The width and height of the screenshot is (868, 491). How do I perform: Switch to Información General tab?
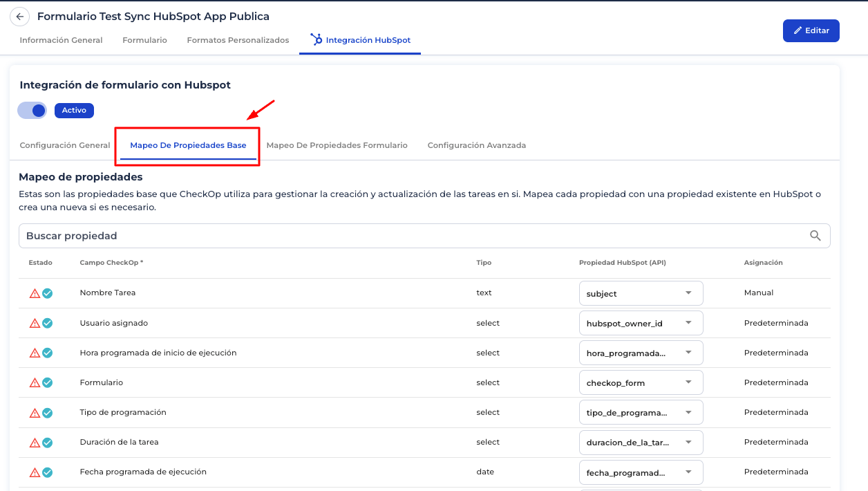coord(61,40)
